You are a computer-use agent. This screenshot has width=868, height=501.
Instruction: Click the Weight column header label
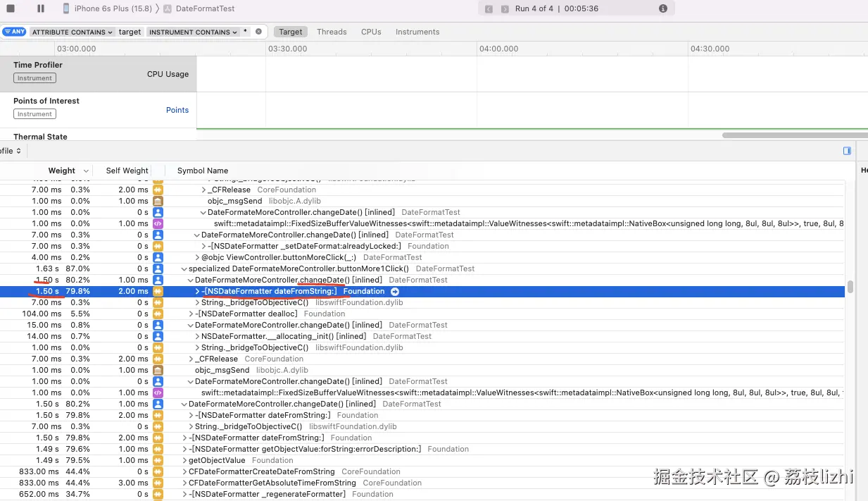coord(62,171)
